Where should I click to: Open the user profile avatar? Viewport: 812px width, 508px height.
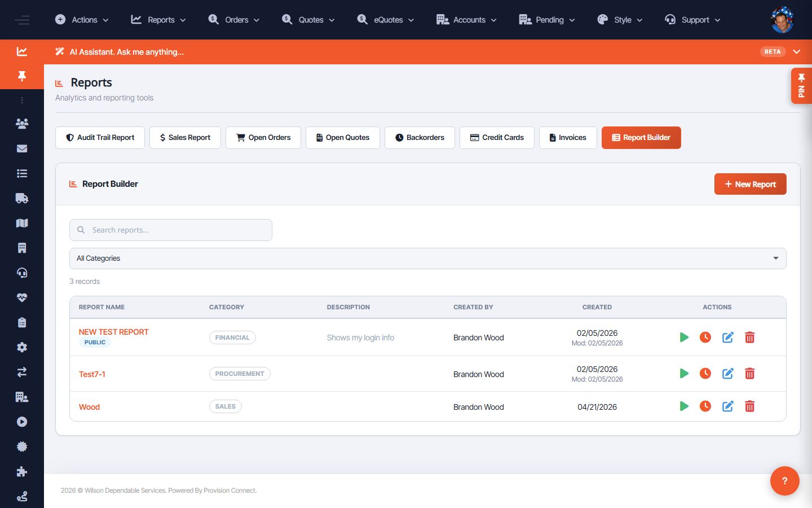click(x=782, y=20)
